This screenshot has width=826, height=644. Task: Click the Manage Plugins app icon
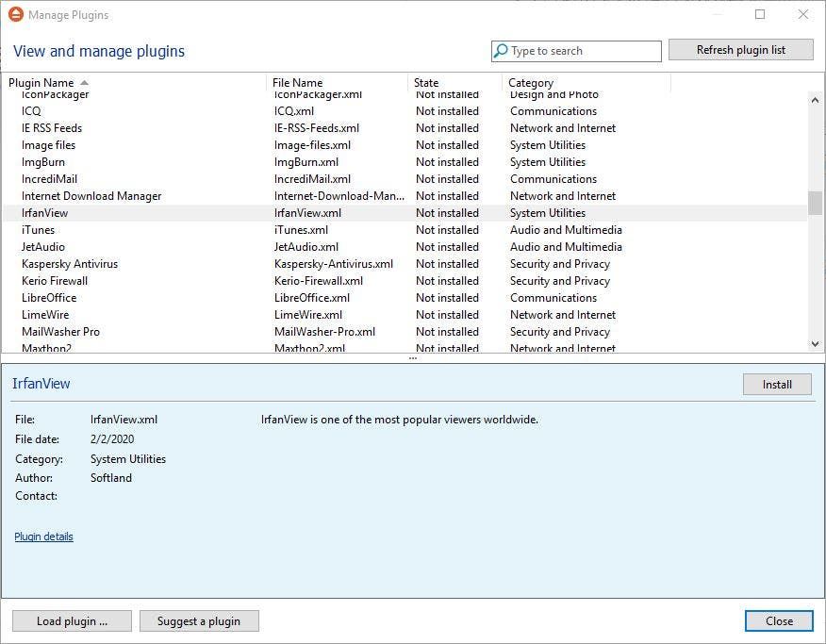16,14
